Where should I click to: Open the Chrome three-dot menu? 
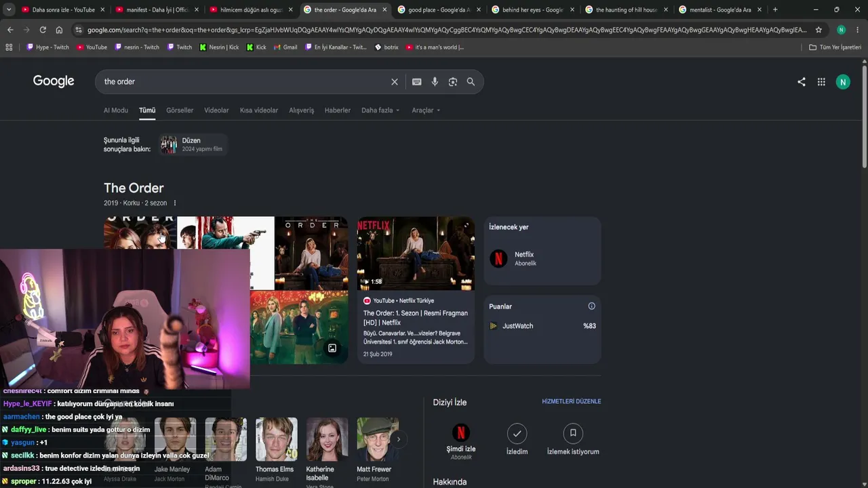(858, 30)
